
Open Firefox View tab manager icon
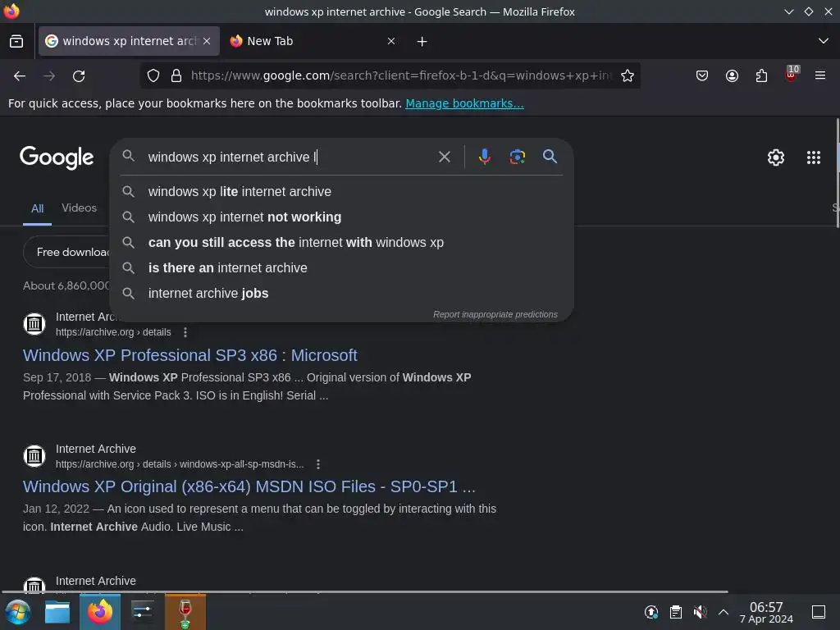pyautogui.click(x=16, y=41)
